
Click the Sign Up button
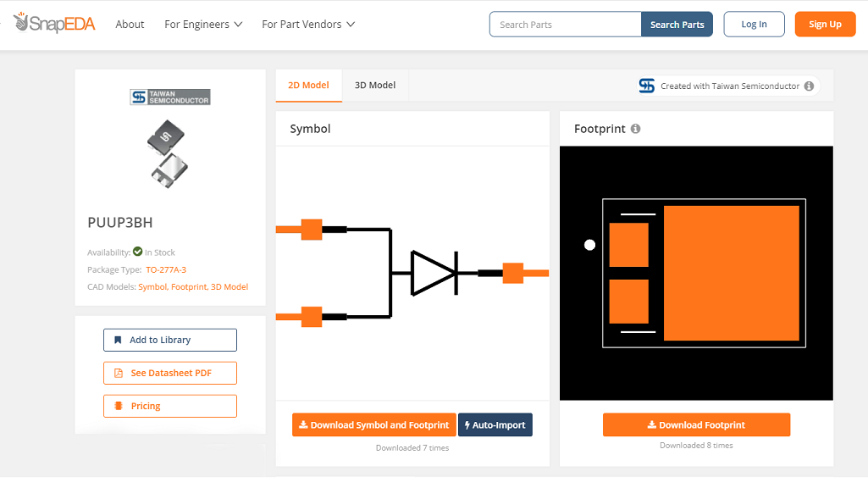(x=825, y=25)
